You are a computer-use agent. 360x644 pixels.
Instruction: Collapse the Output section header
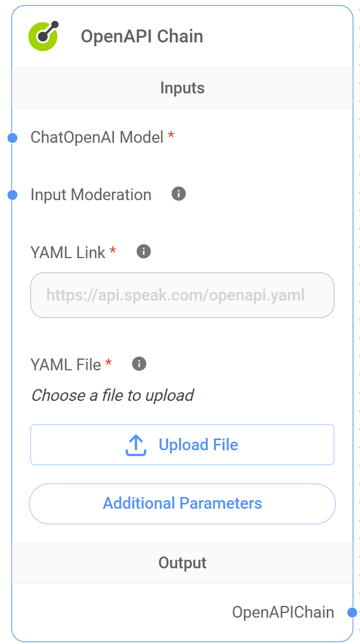point(182,562)
